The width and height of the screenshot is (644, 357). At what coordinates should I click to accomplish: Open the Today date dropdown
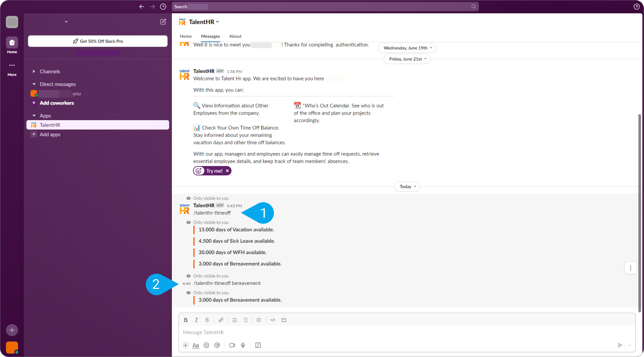coord(407,186)
